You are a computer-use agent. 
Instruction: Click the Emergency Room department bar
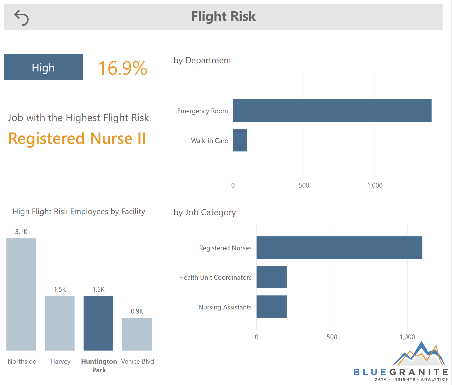coord(332,110)
